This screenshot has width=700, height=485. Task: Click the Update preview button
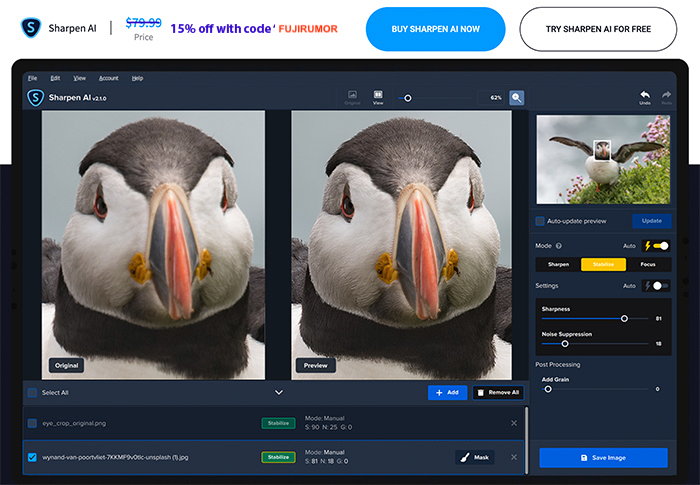point(651,221)
